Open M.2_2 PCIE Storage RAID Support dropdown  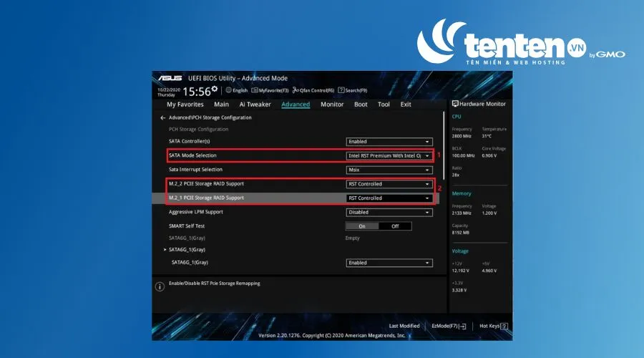click(x=389, y=184)
